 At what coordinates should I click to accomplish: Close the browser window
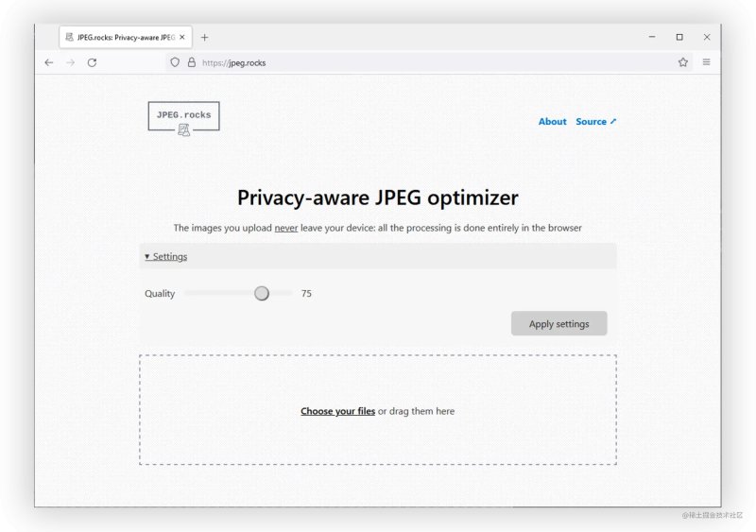[x=707, y=37]
